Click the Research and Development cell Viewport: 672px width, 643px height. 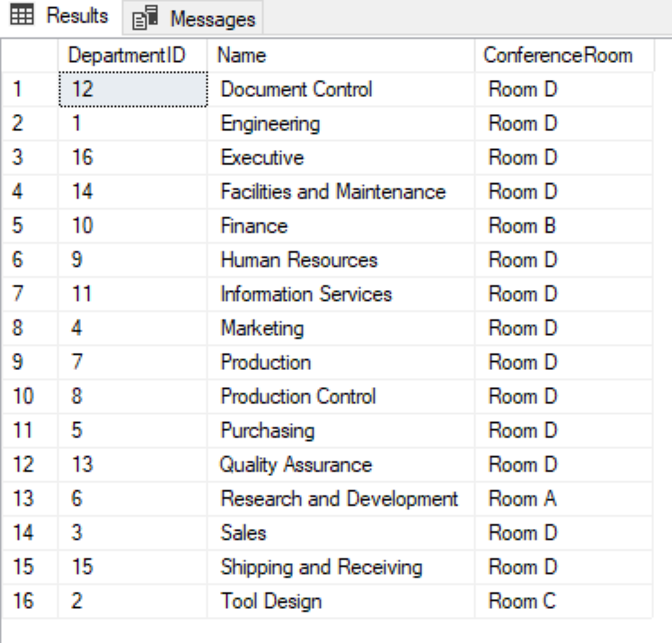point(340,498)
